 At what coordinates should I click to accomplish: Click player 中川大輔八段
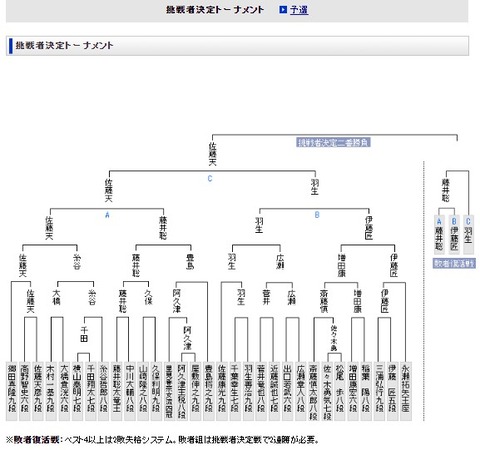[130, 391]
